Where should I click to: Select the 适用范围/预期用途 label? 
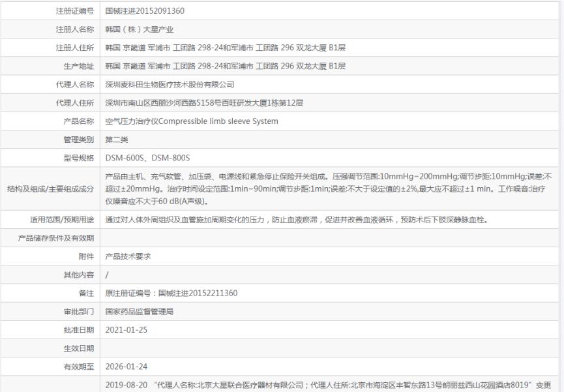[x=62, y=220]
